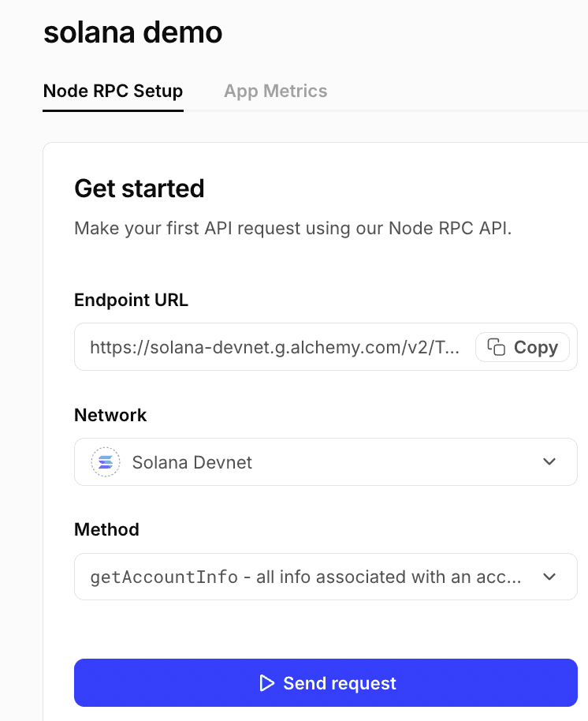Screen dimensions: 588x721
Task: Click the chevron icon on the Method dropdown
Action: pyautogui.click(x=549, y=577)
